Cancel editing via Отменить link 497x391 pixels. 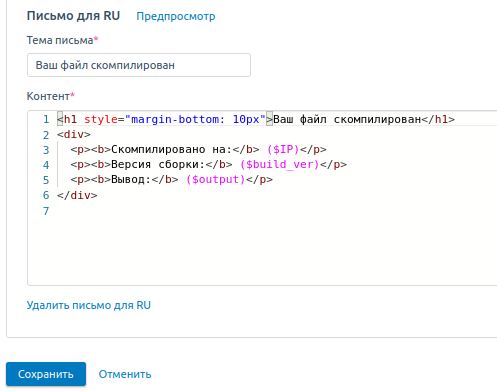pos(125,374)
